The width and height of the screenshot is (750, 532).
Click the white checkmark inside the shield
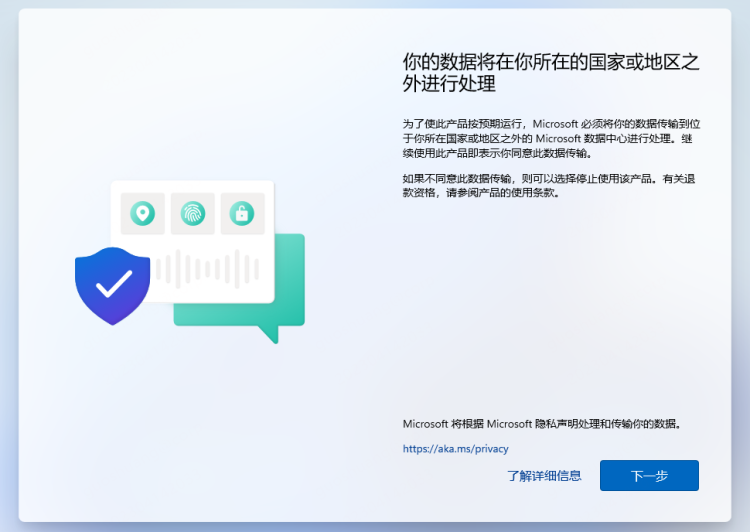tap(113, 284)
